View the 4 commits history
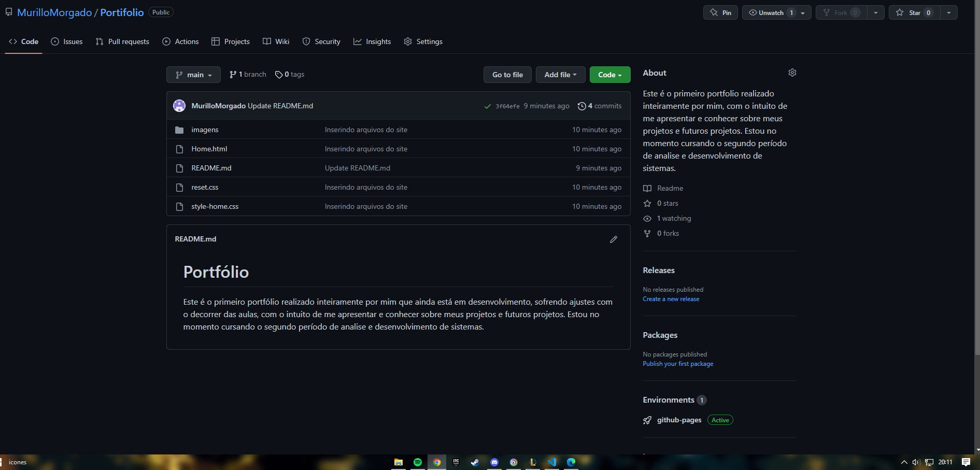980x470 pixels. 600,106
